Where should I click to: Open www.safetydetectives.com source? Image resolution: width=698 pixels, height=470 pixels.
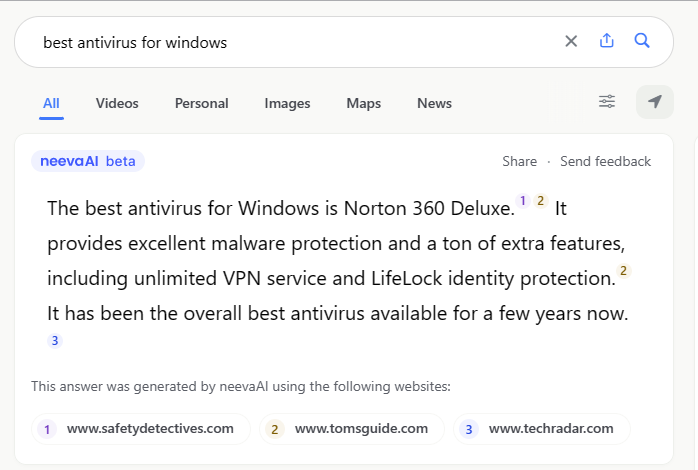click(140, 429)
